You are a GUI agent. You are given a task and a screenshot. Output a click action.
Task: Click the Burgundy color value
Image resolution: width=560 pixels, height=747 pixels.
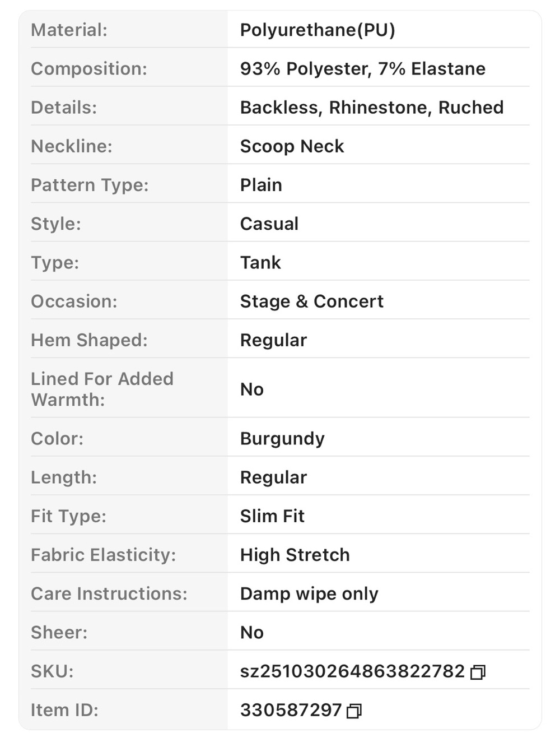click(x=282, y=438)
